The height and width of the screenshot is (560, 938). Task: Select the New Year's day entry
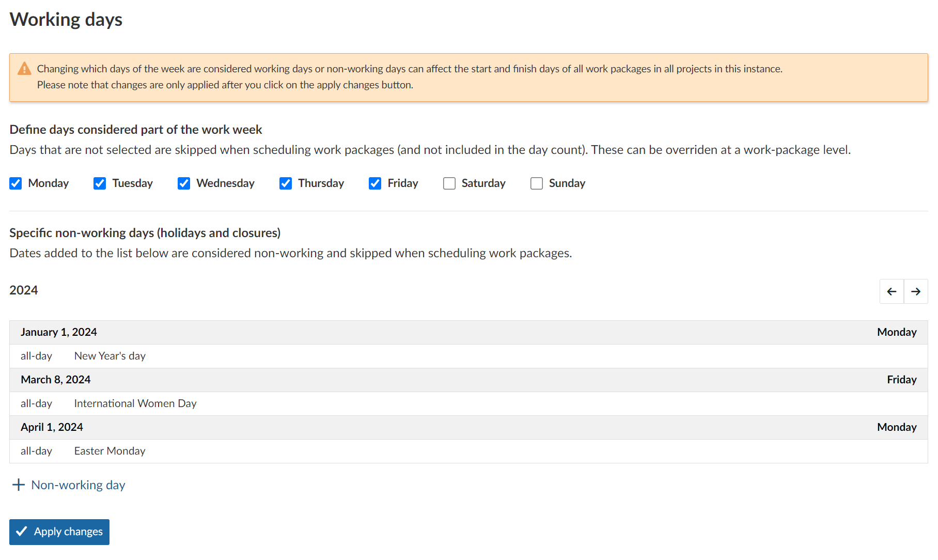[x=110, y=355]
